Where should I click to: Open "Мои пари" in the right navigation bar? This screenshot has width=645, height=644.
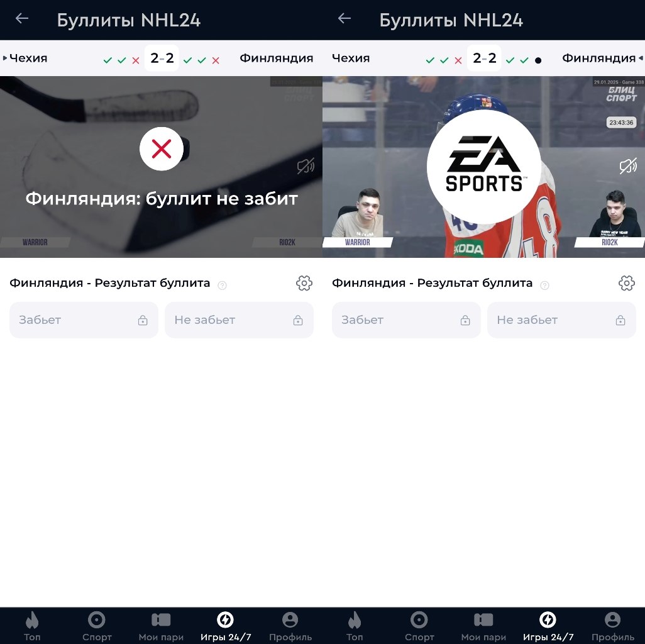(x=483, y=626)
